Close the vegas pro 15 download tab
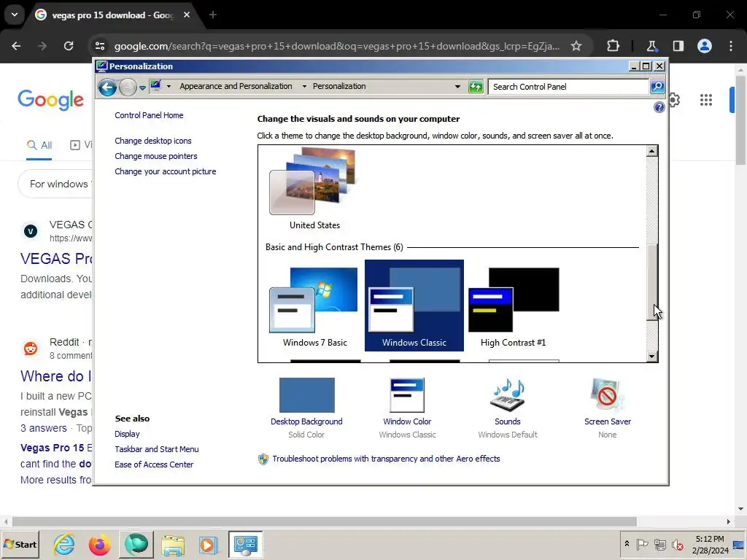Viewport: 747px width, 560px height. [187, 15]
